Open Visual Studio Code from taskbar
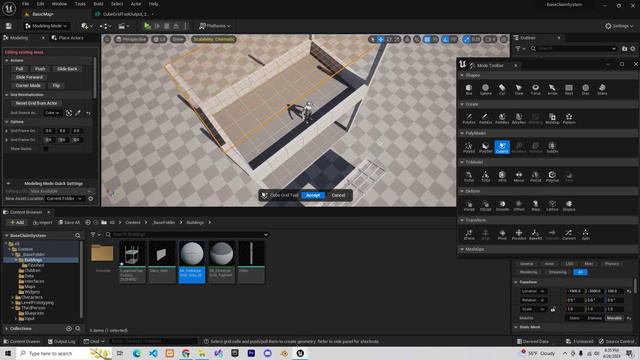Image resolution: width=640 pixels, height=360 pixels. [153, 353]
